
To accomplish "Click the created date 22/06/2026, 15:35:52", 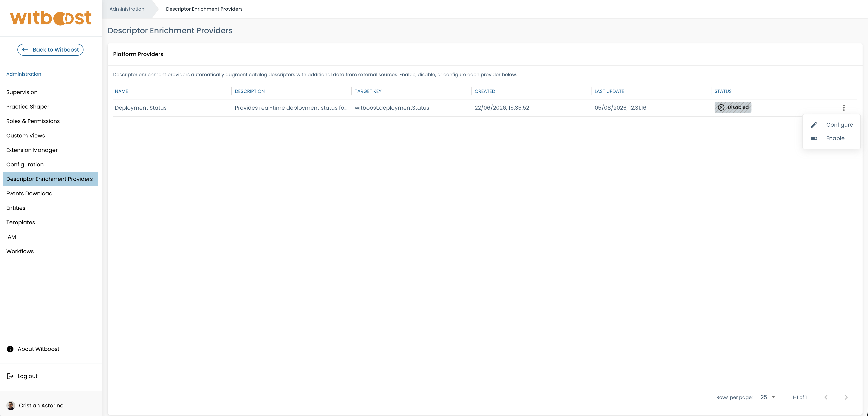I will pyautogui.click(x=502, y=108).
